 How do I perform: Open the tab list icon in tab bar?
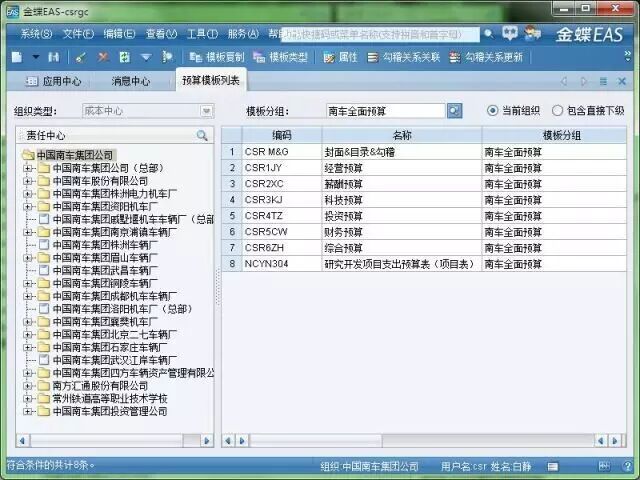603,82
